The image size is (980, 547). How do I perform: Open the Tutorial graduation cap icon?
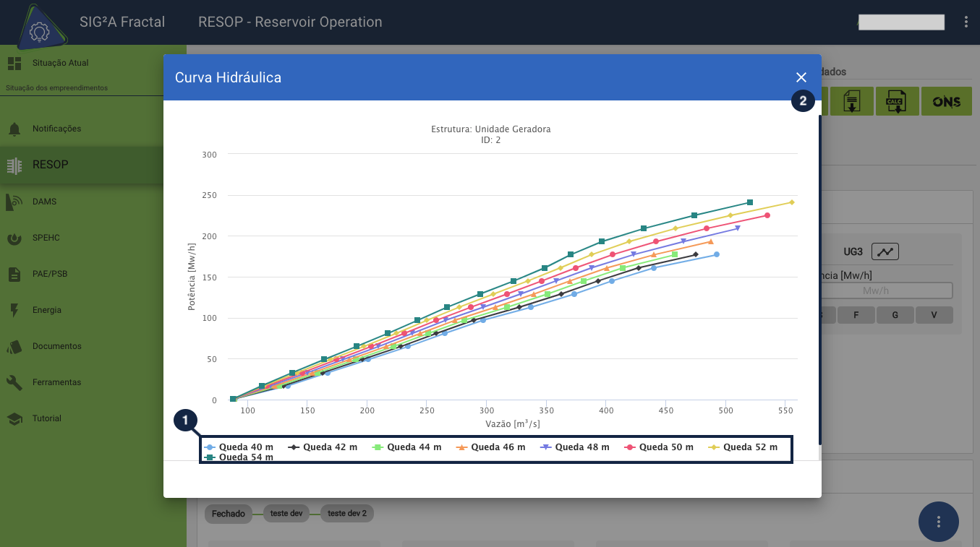pos(14,418)
